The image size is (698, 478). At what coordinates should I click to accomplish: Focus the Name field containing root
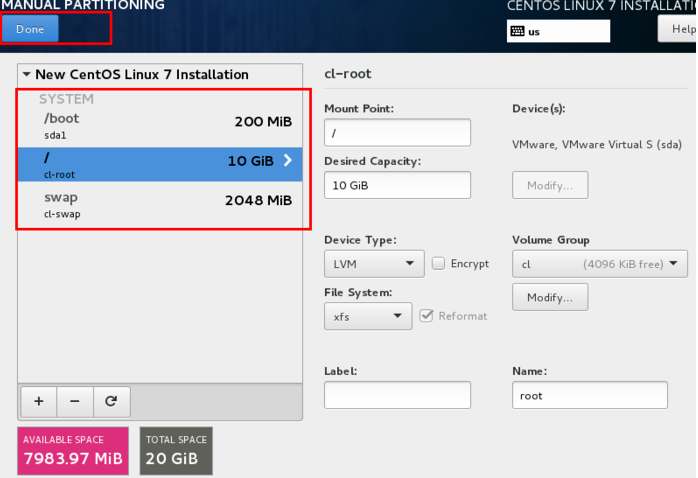pos(590,395)
